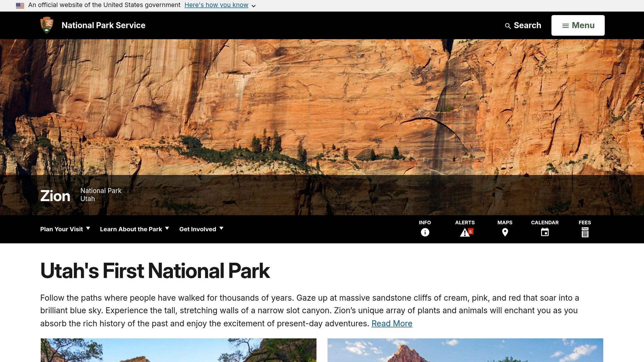Open the Fees pass icon
The image size is (644, 362).
[x=585, y=232]
